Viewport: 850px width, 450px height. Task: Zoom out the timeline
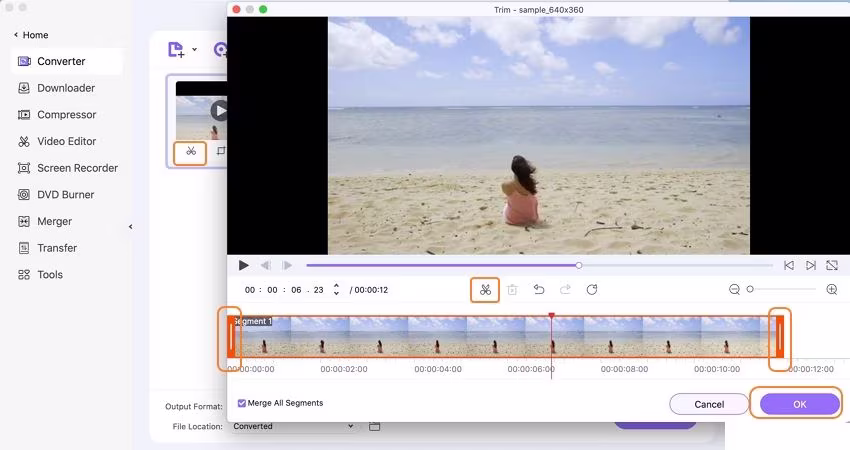(734, 290)
